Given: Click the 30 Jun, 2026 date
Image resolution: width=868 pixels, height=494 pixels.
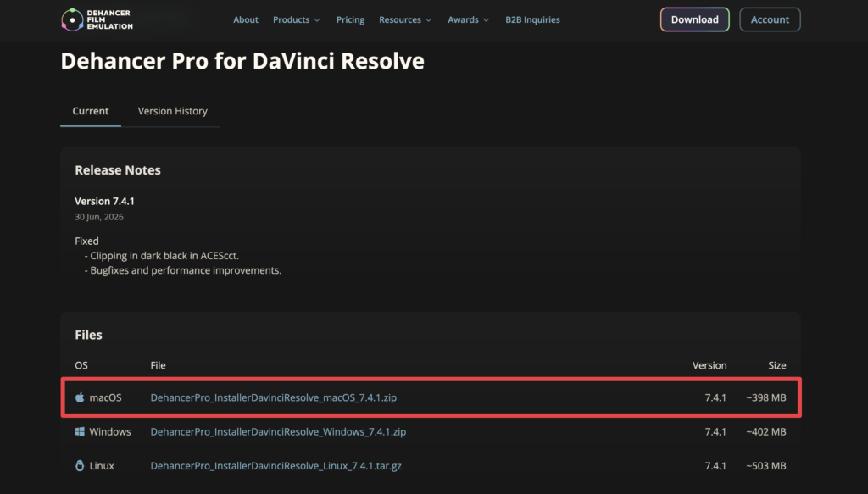Looking at the screenshot, I should click(x=99, y=217).
